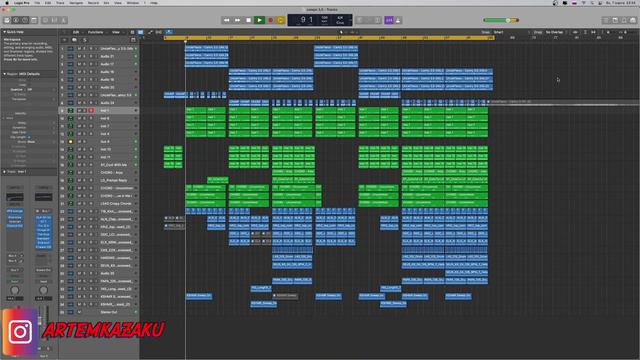Click the Rewind transport button
Screen dimensions: 640x360
pyautogui.click(x=226, y=20)
